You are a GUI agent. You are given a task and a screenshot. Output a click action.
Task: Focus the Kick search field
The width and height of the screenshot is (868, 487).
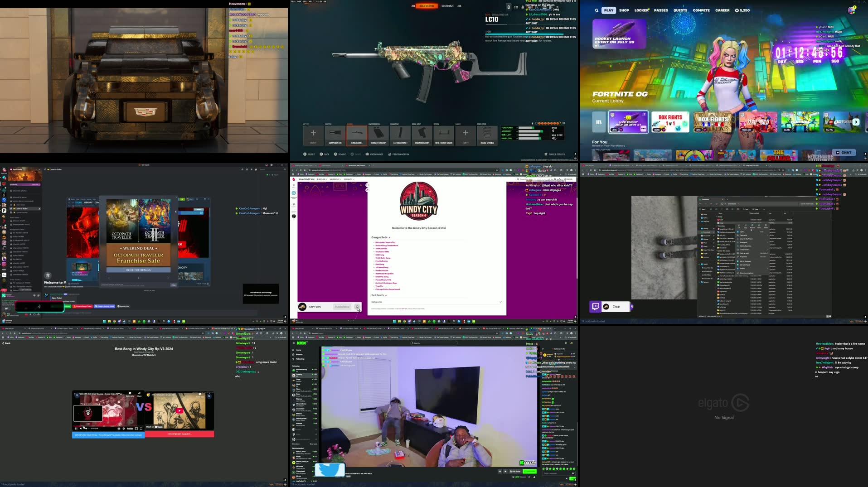(x=433, y=343)
